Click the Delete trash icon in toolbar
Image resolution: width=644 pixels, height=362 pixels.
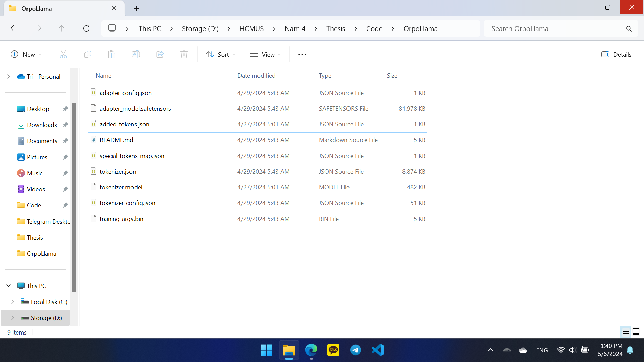pos(184,54)
